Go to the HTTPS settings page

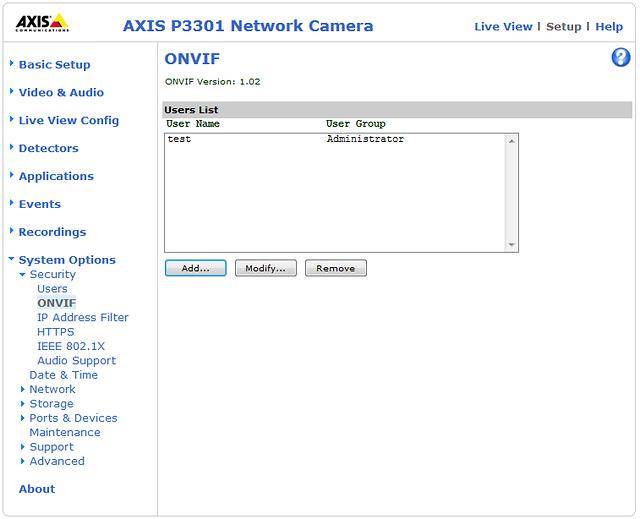click(55, 332)
